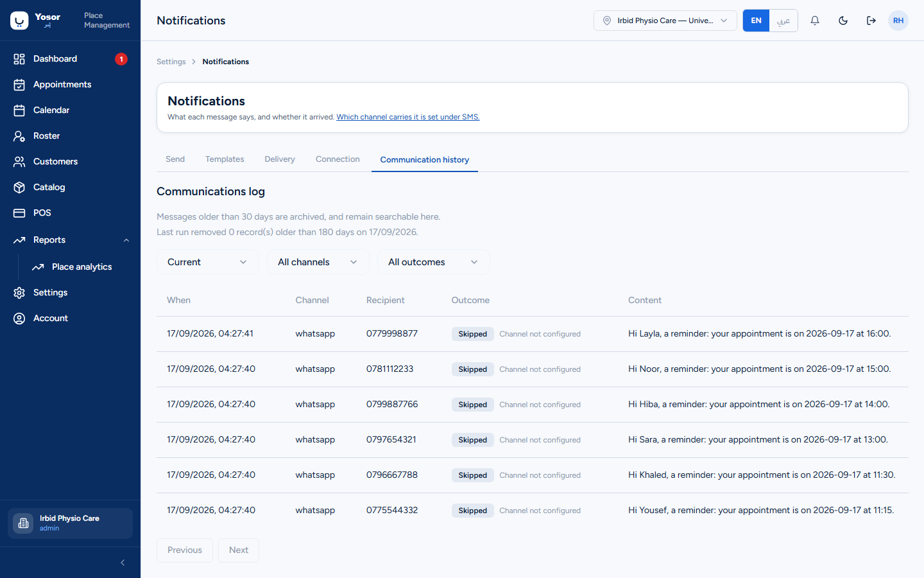
Task: Go to Customers in the sidebar
Action: pos(71,162)
